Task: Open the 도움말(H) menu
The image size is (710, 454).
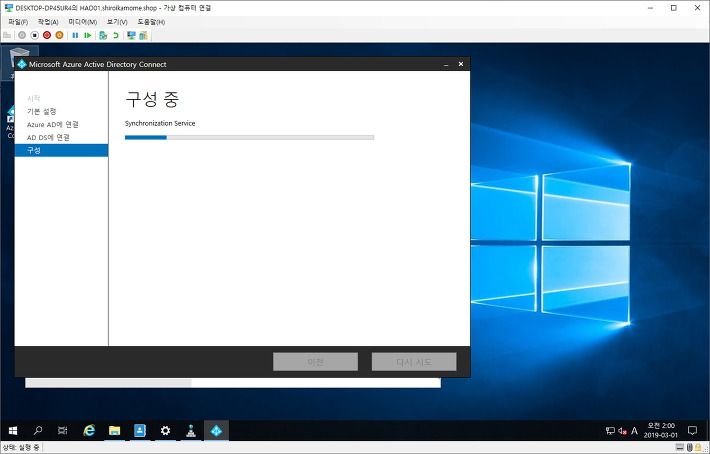Action: coord(151,22)
